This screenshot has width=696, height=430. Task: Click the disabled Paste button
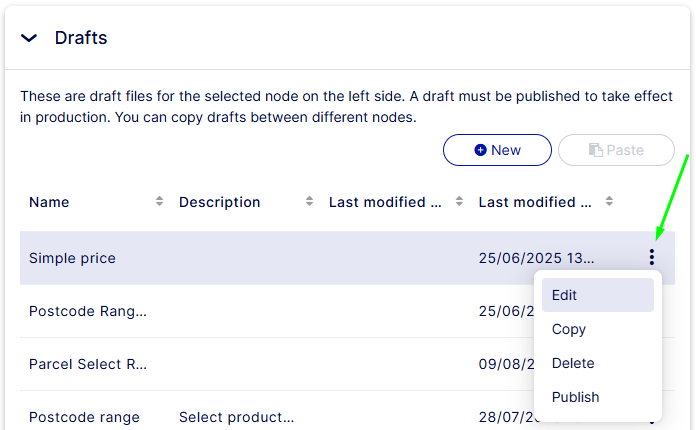click(616, 150)
